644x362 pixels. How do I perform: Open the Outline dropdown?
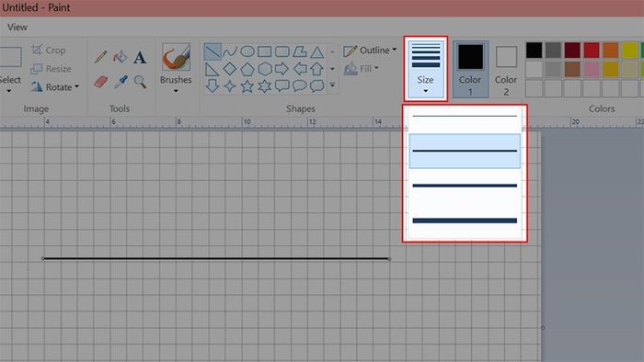[x=370, y=51]
